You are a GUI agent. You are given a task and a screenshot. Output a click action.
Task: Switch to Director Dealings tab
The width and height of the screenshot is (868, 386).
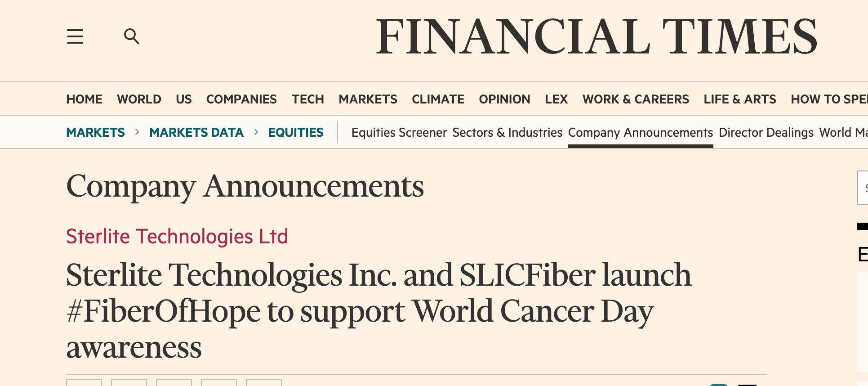pyautogui.click(x=766, y=132)
